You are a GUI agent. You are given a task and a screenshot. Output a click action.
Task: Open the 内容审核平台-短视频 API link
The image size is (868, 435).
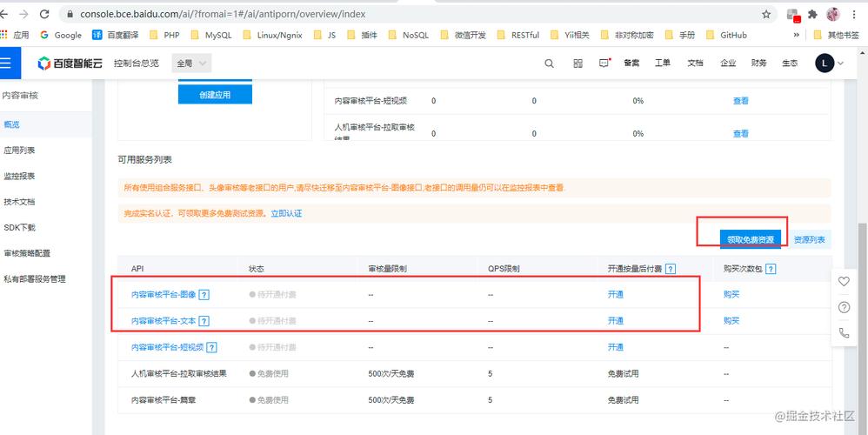(x=167, y=347)
